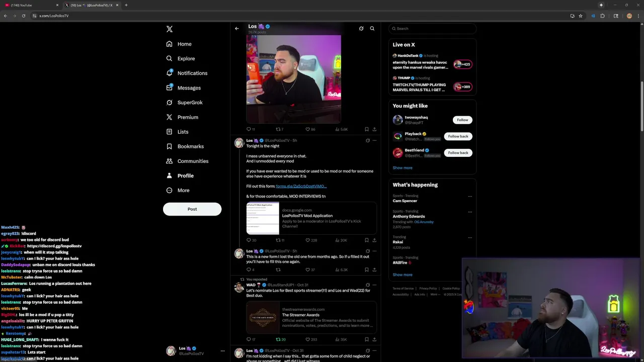Image resolution: width=644 pixels, height=362 pixels.
Task: Open the forms.gle link in the post
Action: 301,187
